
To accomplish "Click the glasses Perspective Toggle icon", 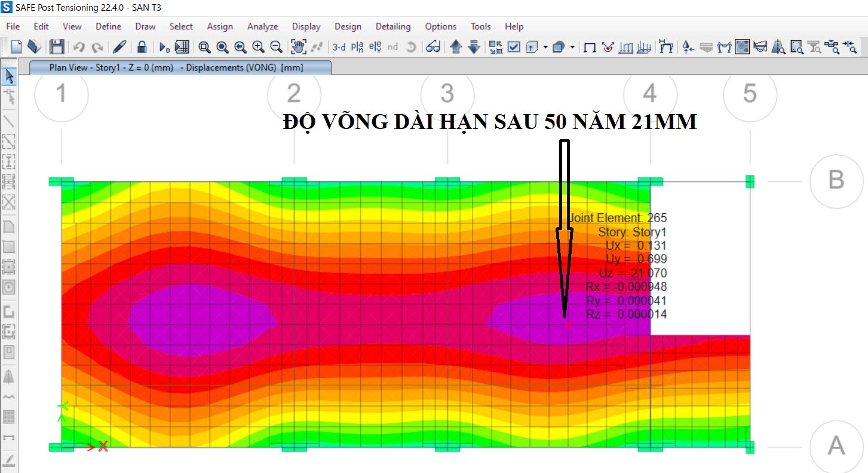I will pyautogui.click(x=433, y=47).
